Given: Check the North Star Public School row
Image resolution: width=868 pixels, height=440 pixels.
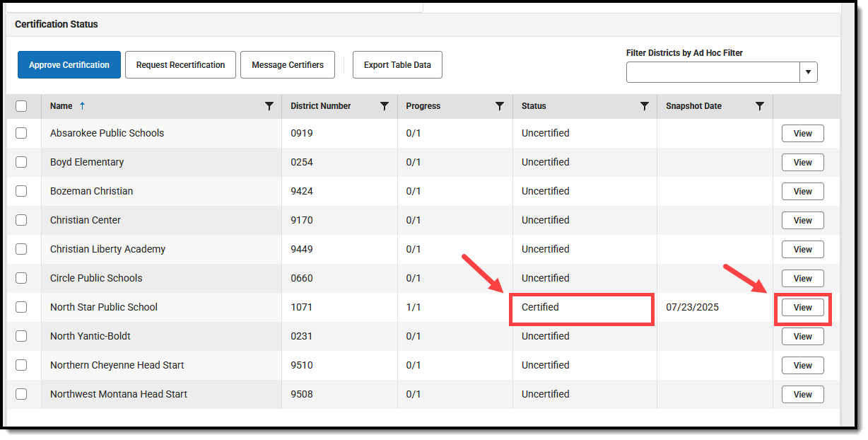Looking at the screenshot, I should point(21,307).
